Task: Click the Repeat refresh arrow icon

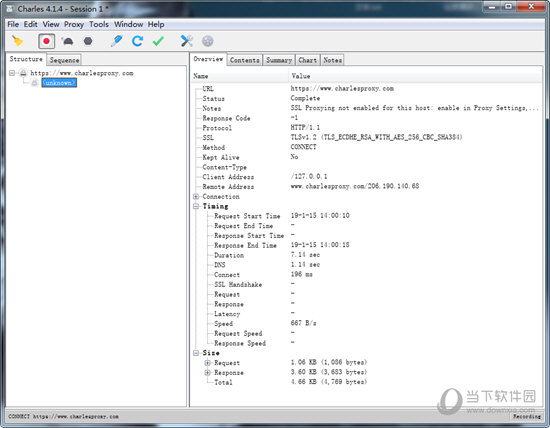Action: tap(137, 41)
